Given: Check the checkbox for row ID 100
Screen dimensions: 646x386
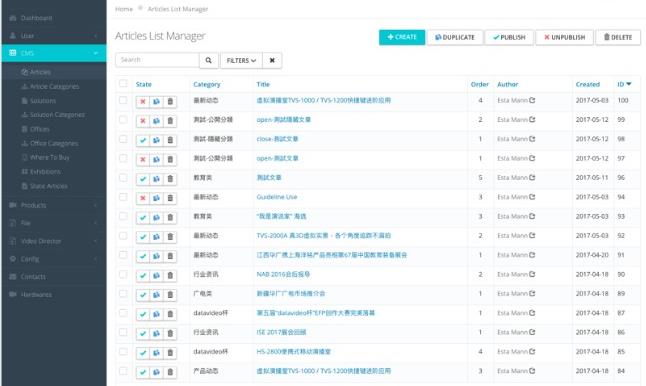Looking at the screenshot, I should [x=123, y=100].
